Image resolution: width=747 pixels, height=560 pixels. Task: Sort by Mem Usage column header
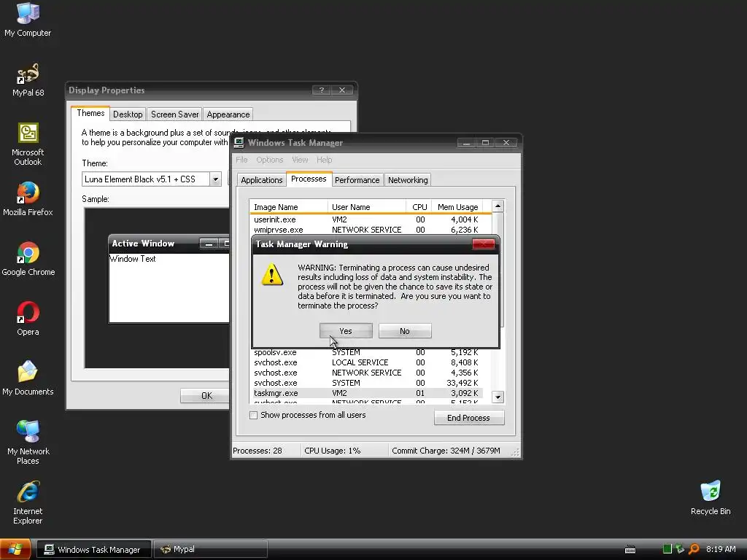click(x=458, y=206)
